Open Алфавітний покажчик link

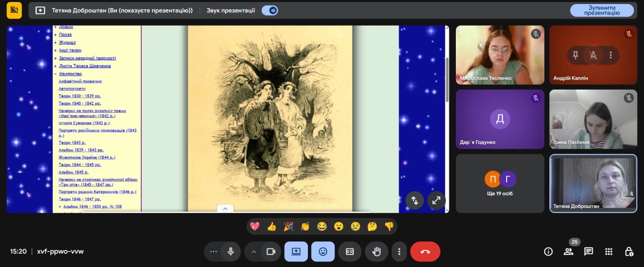coord(80,81)
